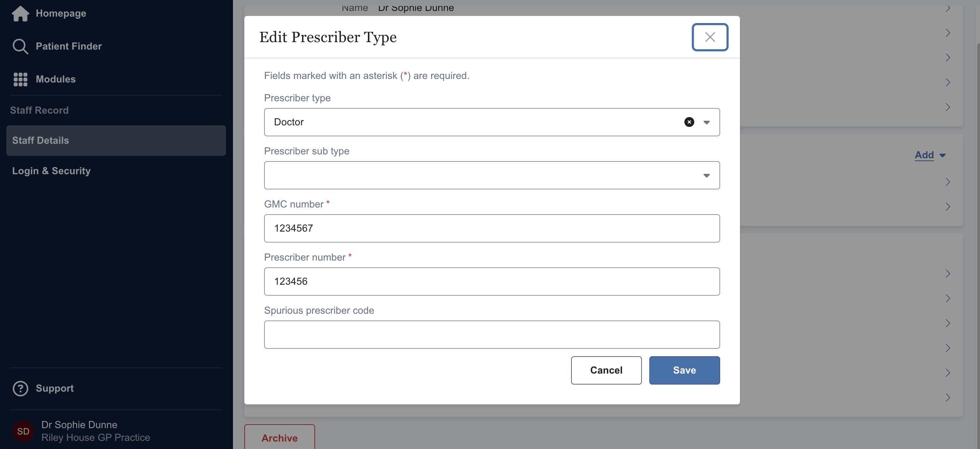Viewport: 980px width, 449px height.
Task: Click the Support question mark icon
Action: coord(20,388)
